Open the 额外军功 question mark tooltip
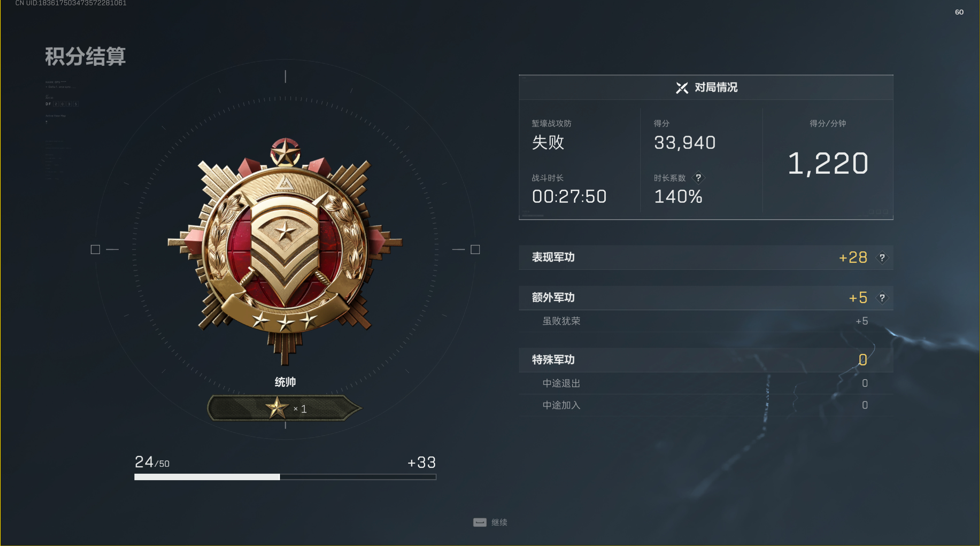Image resolution: width=980 pixels, height=546 pixels. (882, 298)
